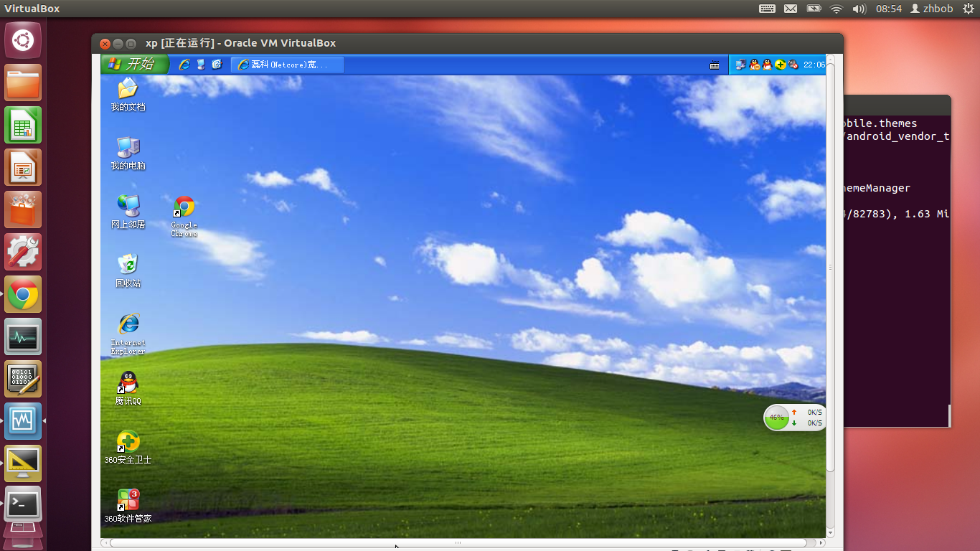980x551 pixels.
Task: Open System Monitor from the launcher
Action: 23,336
